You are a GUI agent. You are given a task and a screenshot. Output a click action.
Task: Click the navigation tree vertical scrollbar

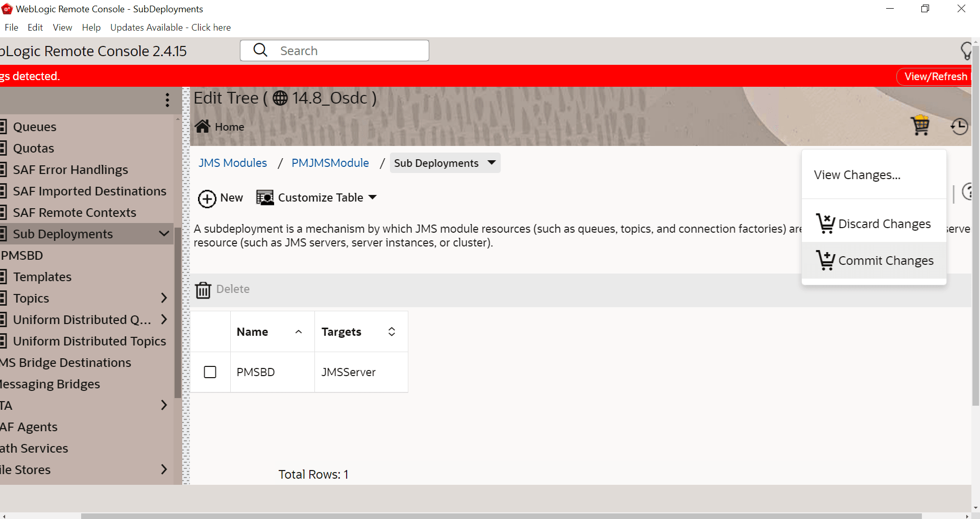[178, 312]
